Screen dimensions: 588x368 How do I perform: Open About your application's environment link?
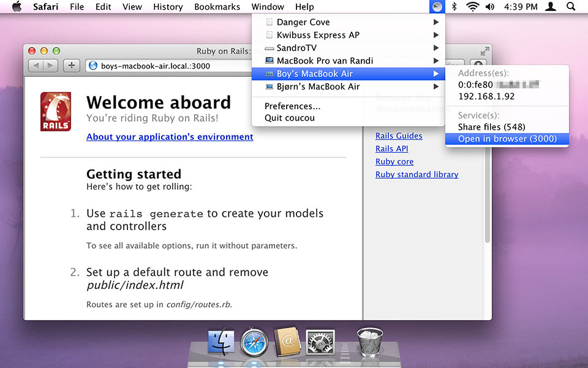(x=170, y=137)
